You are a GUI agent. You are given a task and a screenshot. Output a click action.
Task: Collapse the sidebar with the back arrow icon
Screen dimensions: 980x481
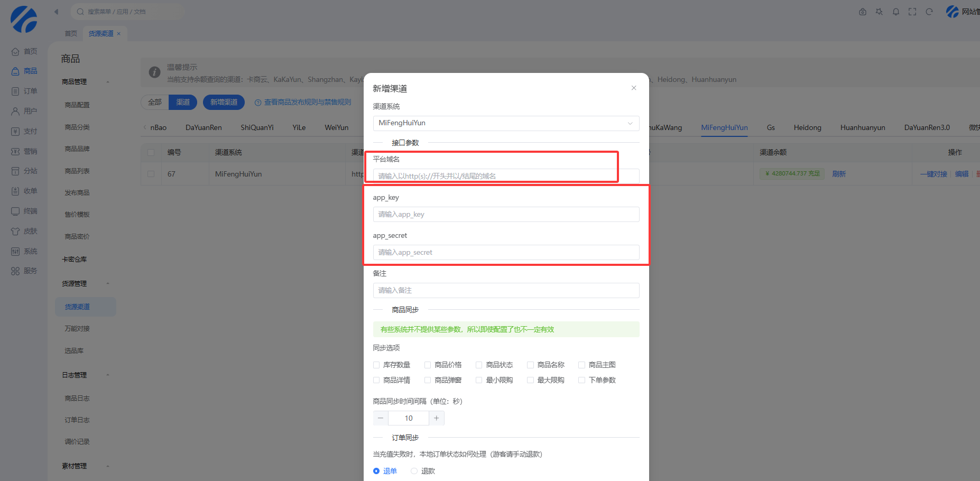click(57, 12)
